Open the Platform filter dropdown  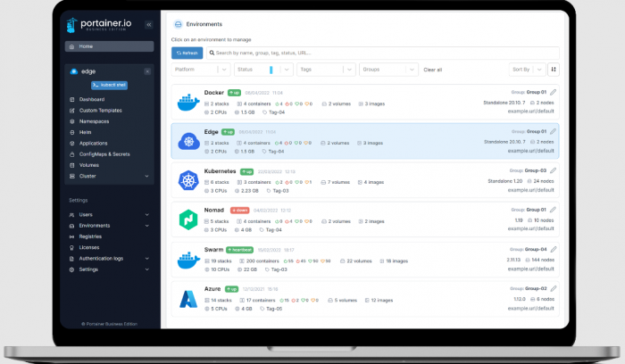click(x=201, y=70)
